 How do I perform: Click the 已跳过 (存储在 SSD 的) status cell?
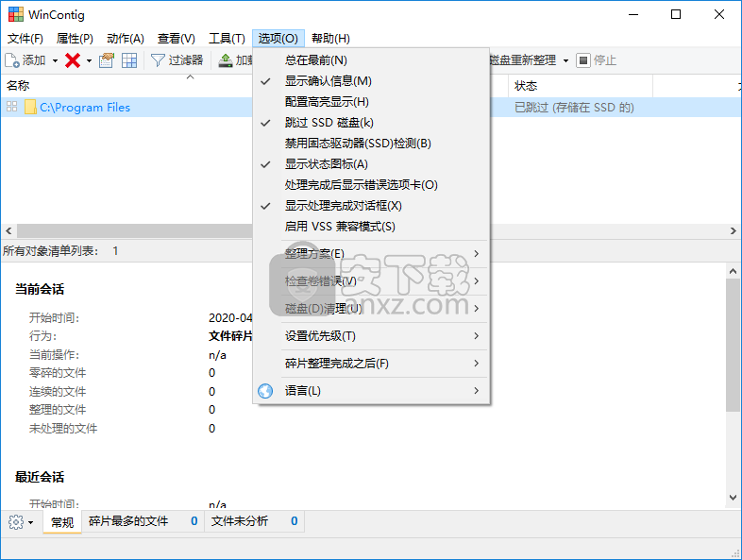pos(574,108)
